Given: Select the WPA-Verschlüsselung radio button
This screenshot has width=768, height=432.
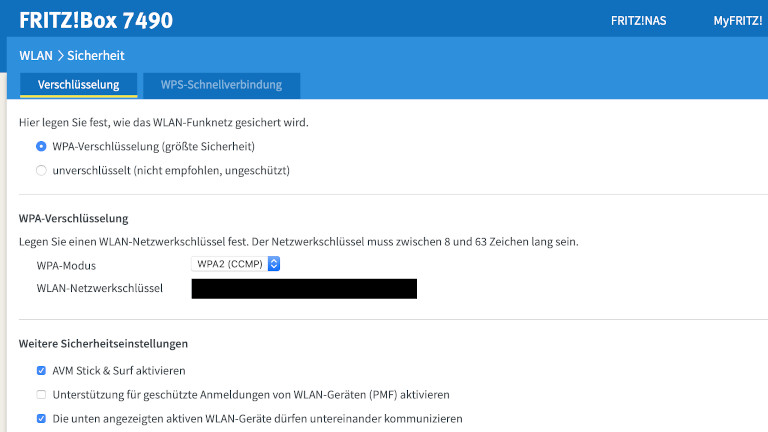Looking at the screenshot, I should (x=41, y=146).
